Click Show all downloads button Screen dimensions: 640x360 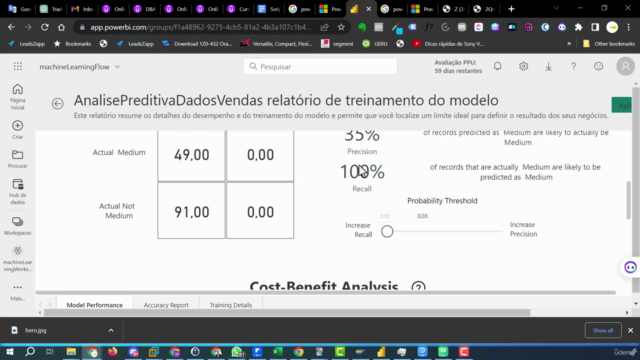603,330
